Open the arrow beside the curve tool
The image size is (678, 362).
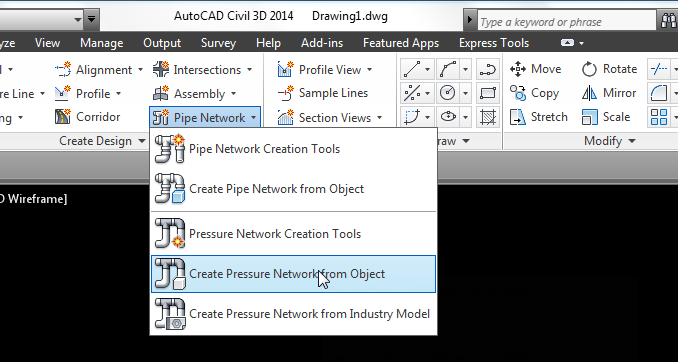coord(465,69)
